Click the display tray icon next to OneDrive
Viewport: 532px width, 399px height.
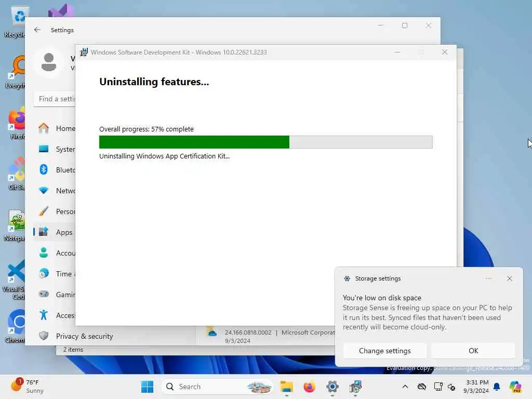pos(438,387)
